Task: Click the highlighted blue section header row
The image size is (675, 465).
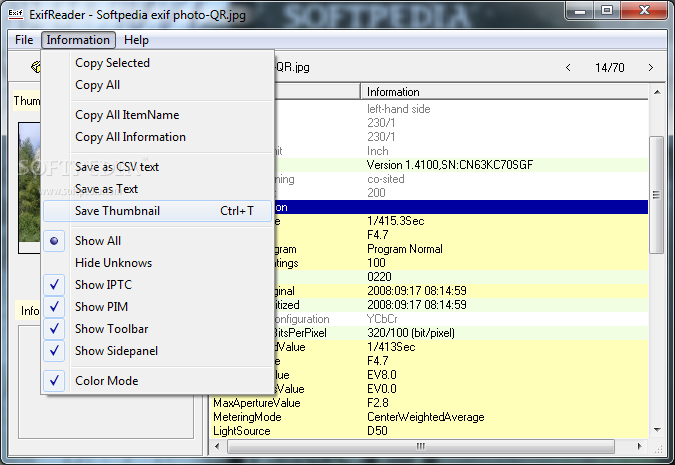Action: (x=461, y=207)
